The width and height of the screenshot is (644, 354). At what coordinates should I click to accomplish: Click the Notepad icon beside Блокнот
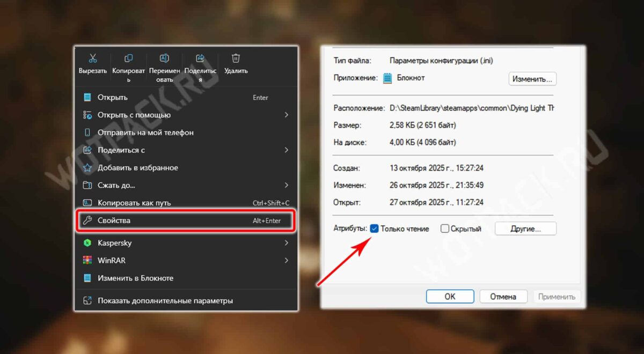tap(387, 78)
